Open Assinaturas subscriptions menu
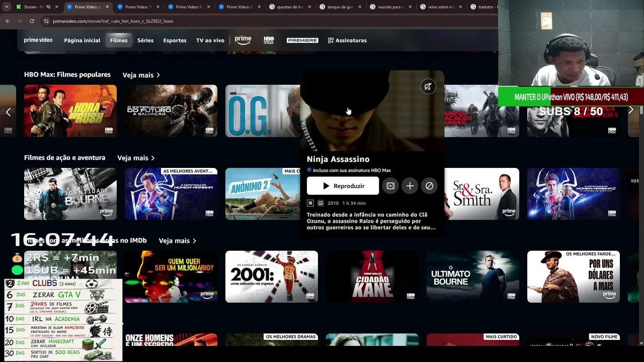This screenshot has width=644, height=362. 347,40
